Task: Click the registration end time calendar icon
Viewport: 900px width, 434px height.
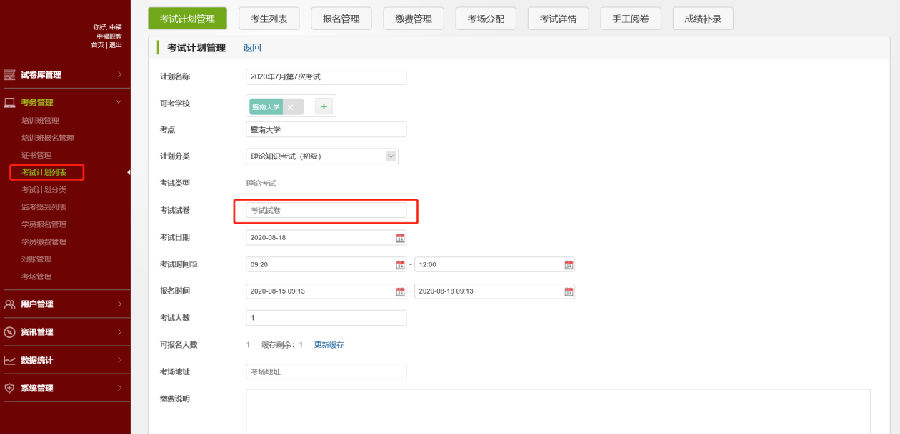Action: click(568, 291)
